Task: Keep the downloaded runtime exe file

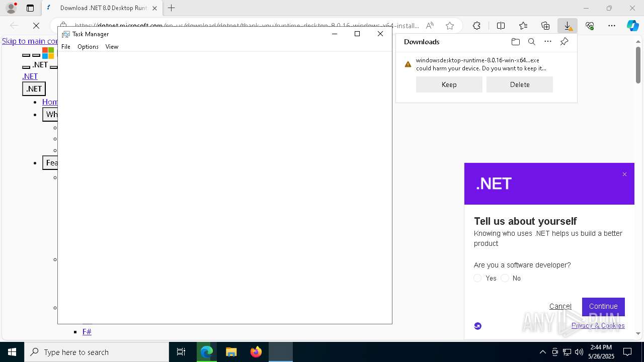Action: point(449,84)
